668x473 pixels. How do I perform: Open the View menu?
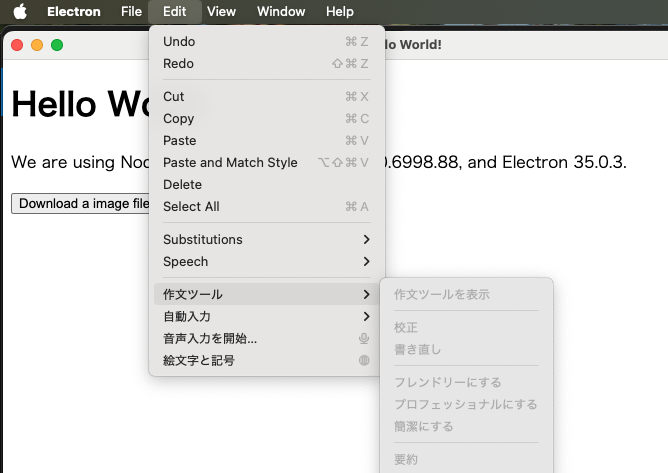[221, 12]
